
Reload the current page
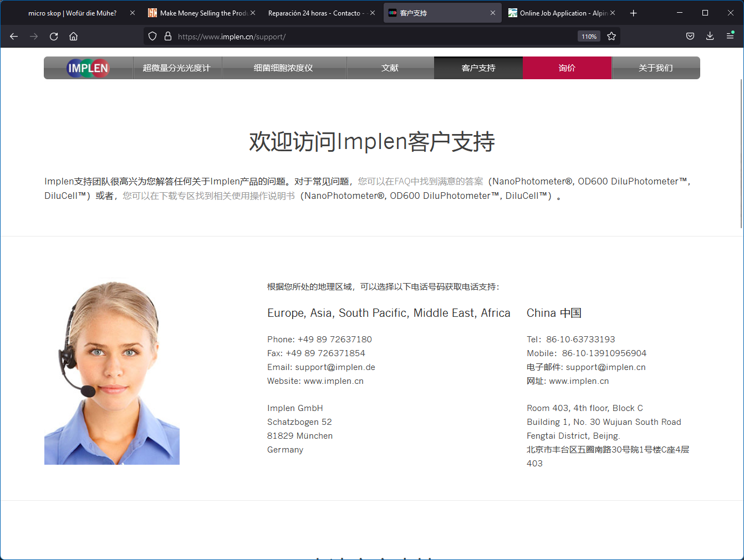click(x=54, y=37)
